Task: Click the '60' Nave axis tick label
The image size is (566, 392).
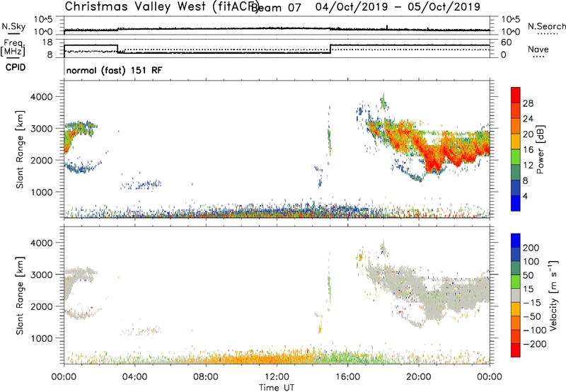Action: [506, 42]
